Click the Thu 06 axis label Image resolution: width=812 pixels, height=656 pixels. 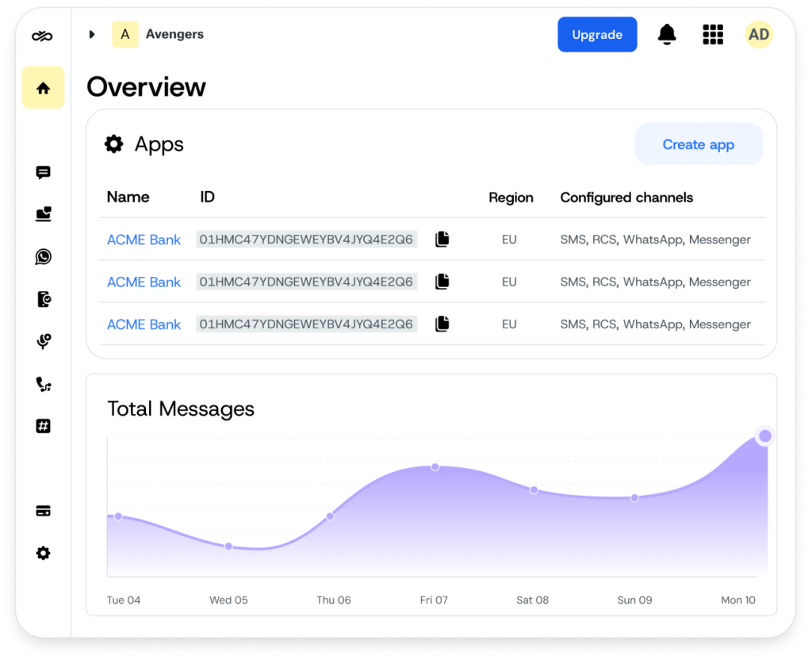(334, 600)
